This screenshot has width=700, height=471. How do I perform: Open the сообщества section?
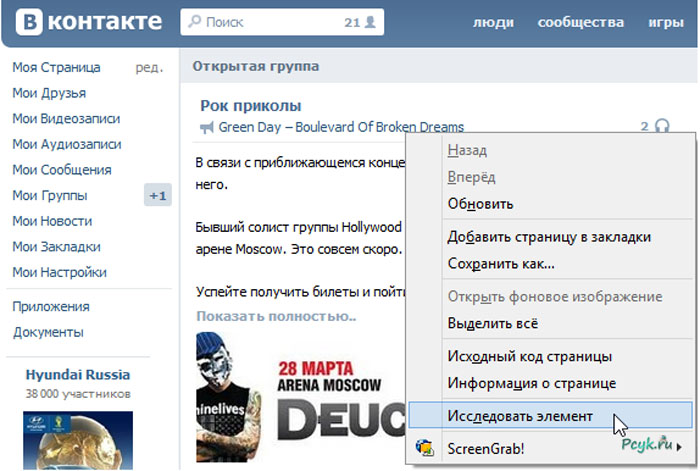(580, 22)
